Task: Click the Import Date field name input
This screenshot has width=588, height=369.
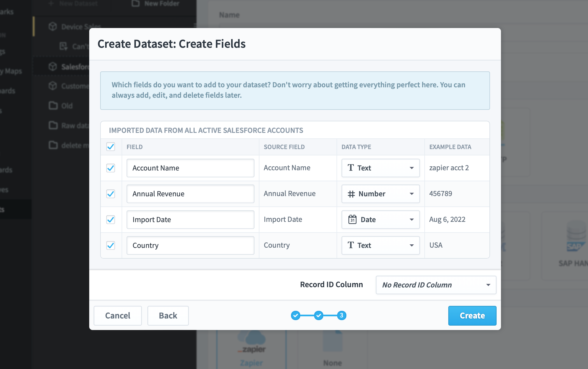Action: 190,220
